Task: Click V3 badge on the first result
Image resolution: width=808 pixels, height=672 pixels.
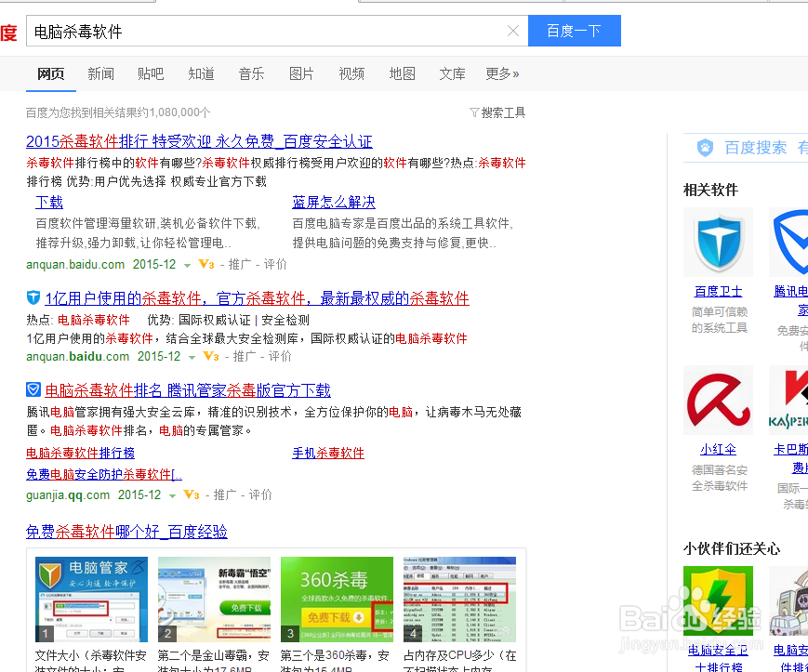Action: (206, 264)
